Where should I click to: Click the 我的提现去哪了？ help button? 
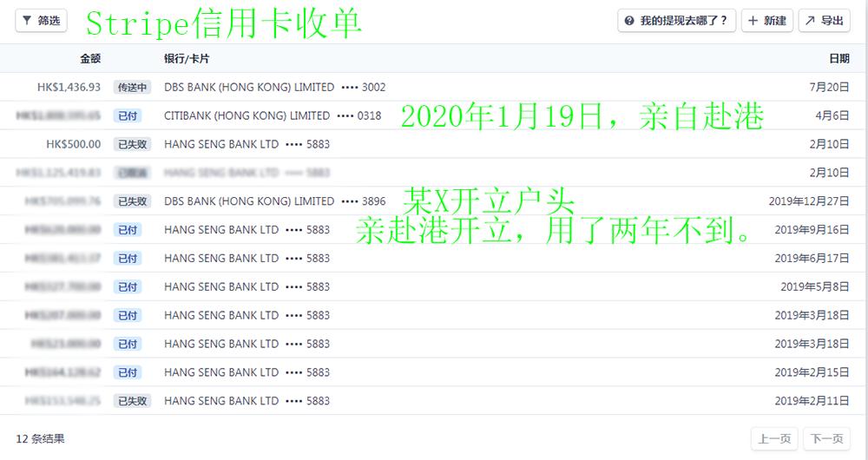[676, 21]
